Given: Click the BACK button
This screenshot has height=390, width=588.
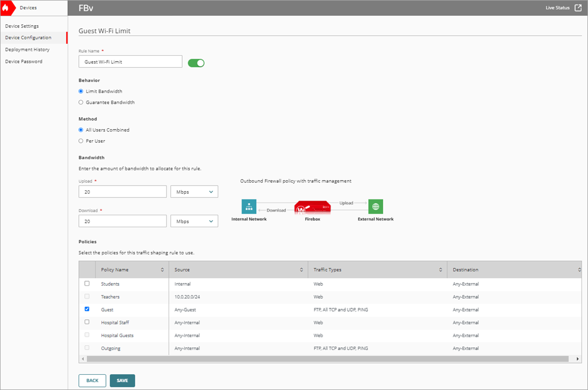Looking at the screenshot, I should [92, 380].
